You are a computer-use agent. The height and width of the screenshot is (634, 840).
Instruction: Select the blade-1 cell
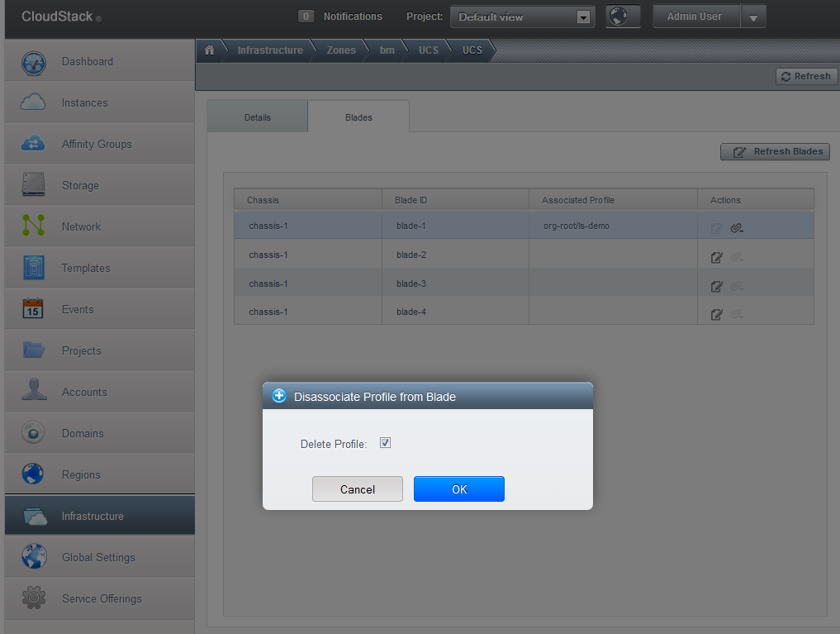click(x=455, y=226)
